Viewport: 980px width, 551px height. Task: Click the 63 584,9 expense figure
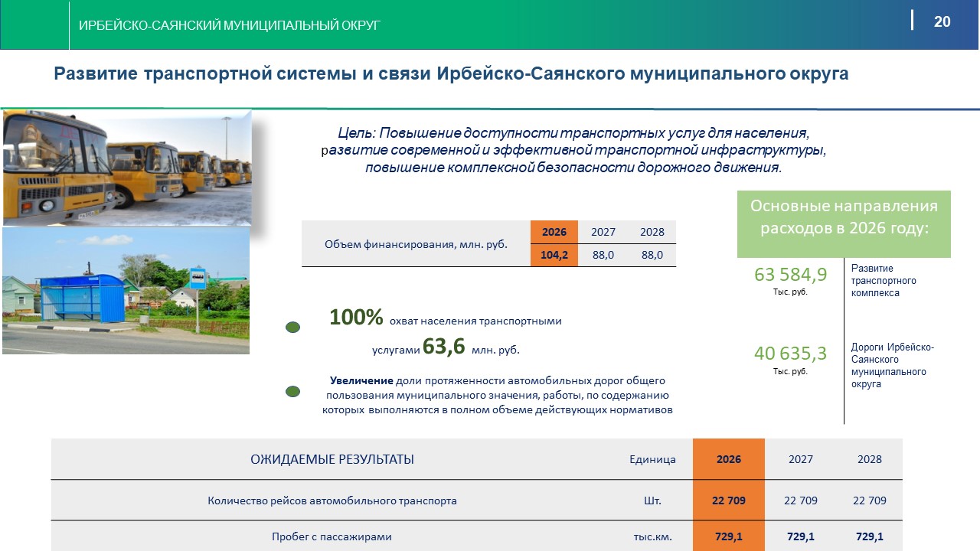pyautogui.click(x=790, y=274)
